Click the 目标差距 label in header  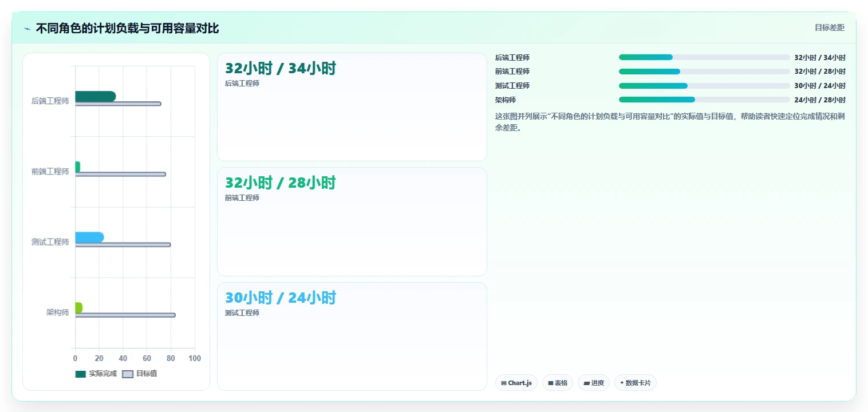pos(830,27)
